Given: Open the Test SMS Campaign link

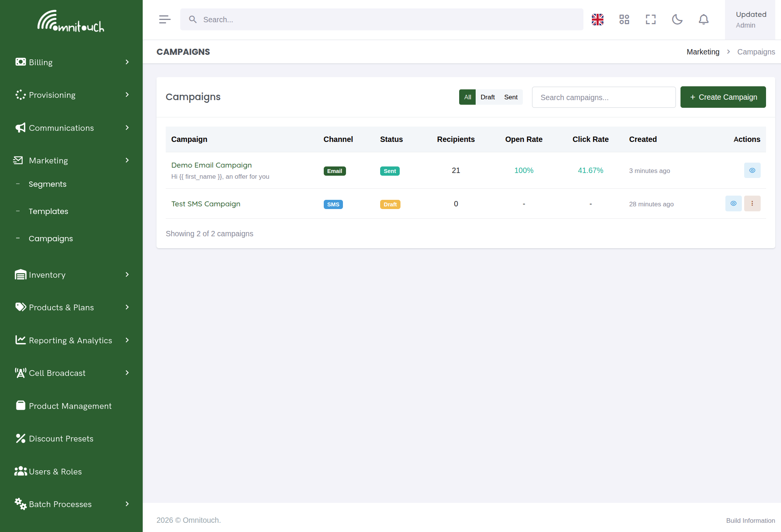Looking at the screenshot, I should (206, 204).
